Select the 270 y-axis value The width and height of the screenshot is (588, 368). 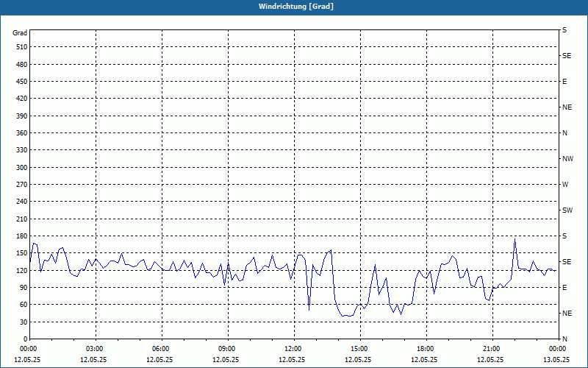click(22, 185)
